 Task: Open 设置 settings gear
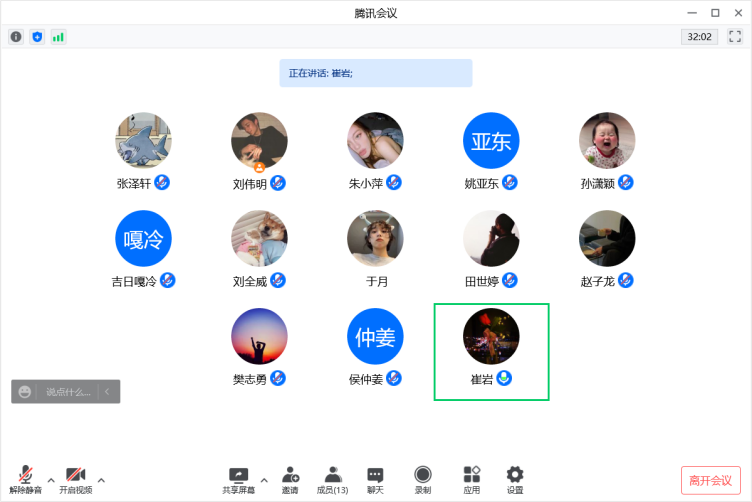click(x=515, y=476)
